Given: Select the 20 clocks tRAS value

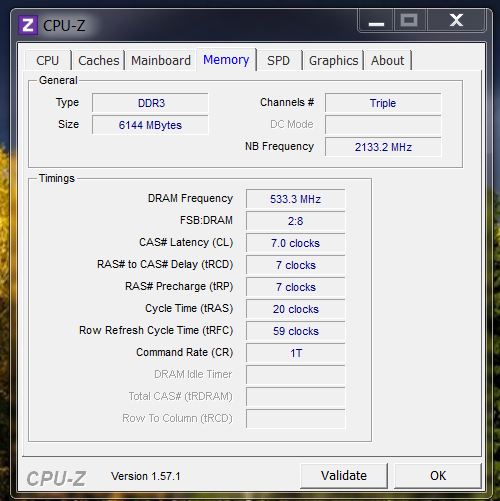Looking at the screenshot, I should tap(296, 309).
